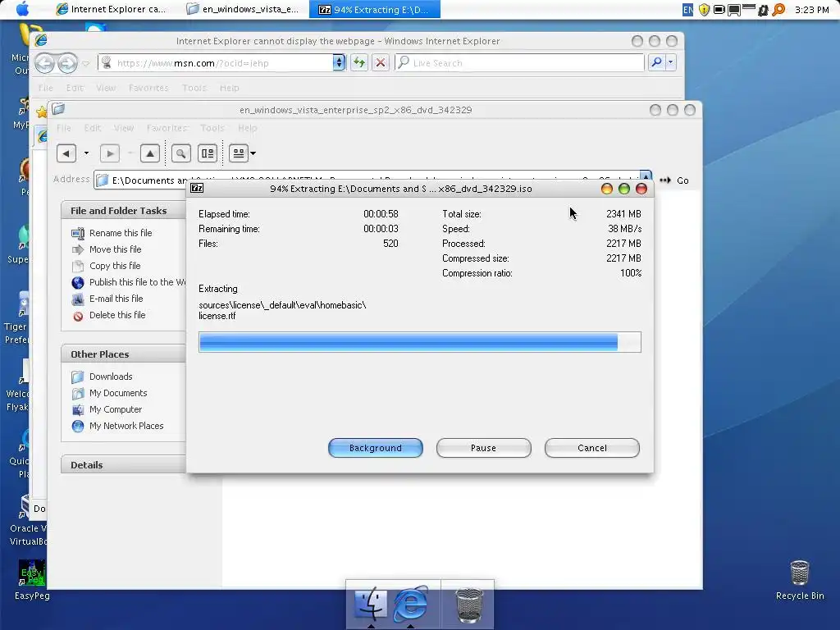
Task: Switch to en_windows_vista taskbar tab
Action: (x=243, y=9)
